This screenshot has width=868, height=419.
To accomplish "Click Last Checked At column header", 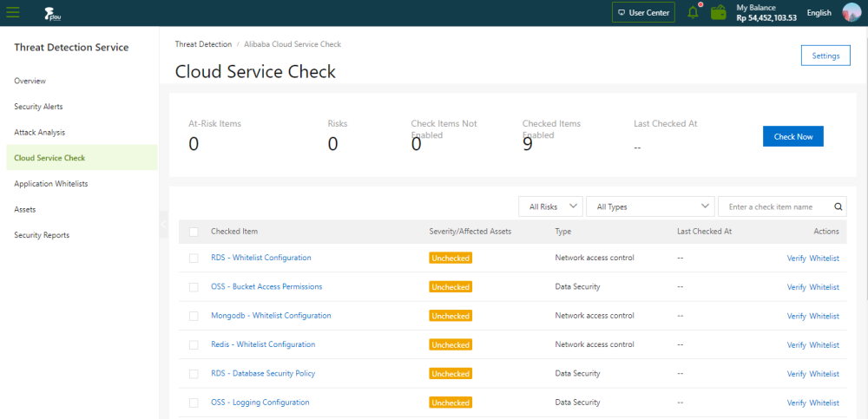I will 704,232.
